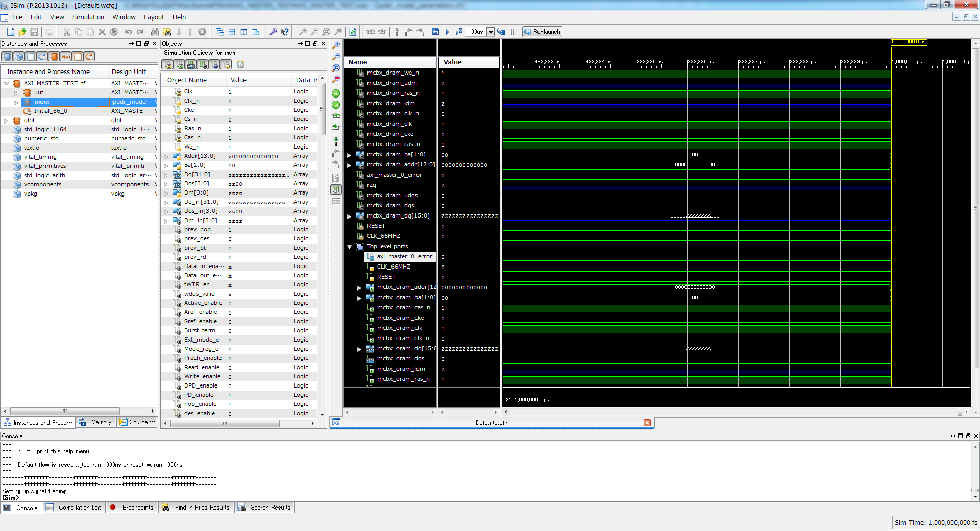Screen dimensions: 980x531
Task: Open Find with the binoculars icon
Action: (155, 32)
